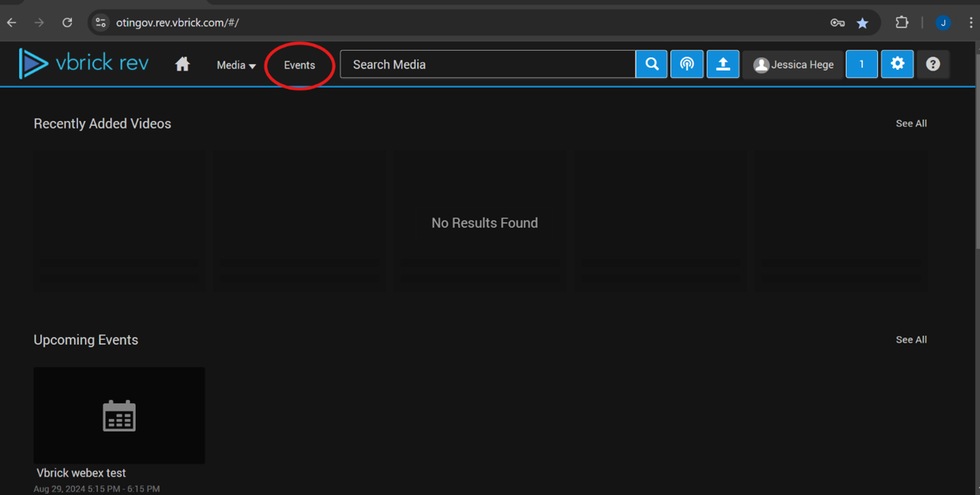Open browser extensions puzzle icon
The height and width of the screenshot is (495, 980).
tap(902, 23)
